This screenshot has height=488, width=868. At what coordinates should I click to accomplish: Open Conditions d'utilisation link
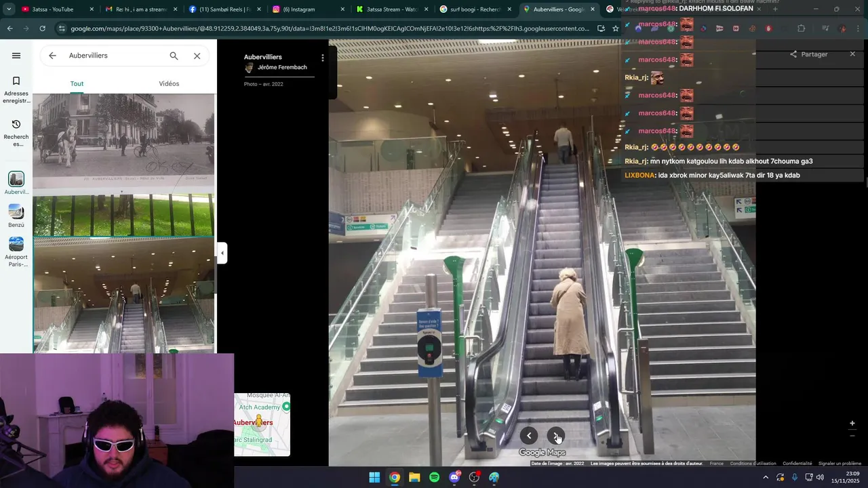tap(753, 464)
